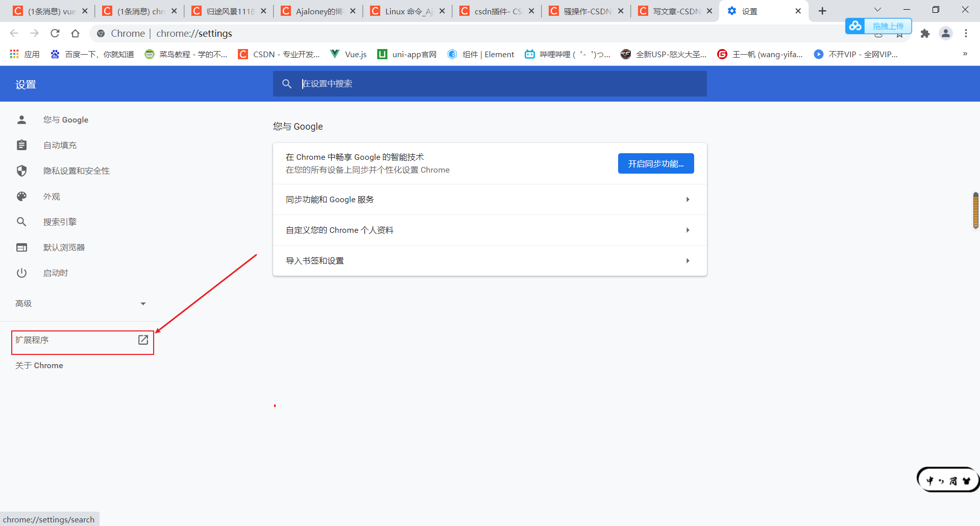Click the back navigation arrow
Screen dimensions: 980x526
(x=14, y=33)
